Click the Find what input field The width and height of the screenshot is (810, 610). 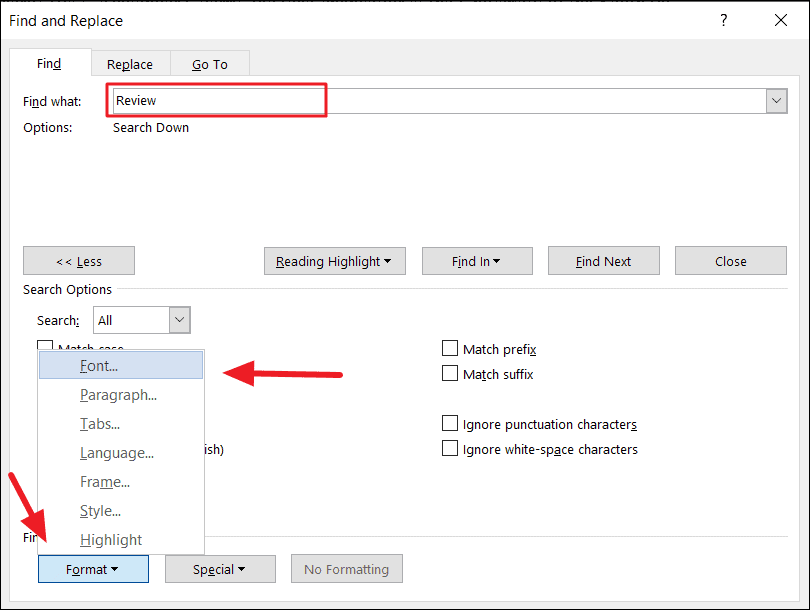click(x=439, y=101)
